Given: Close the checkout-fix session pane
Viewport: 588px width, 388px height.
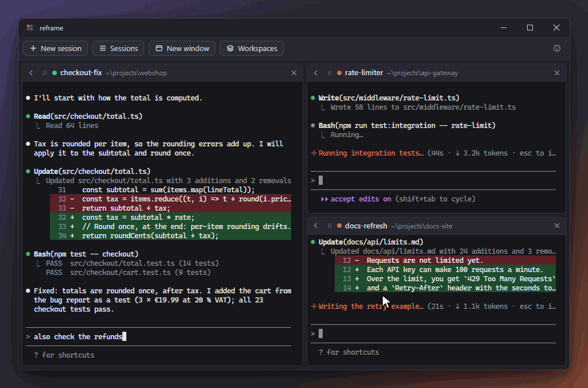Looking at the screenshot, I should point(294,73).
